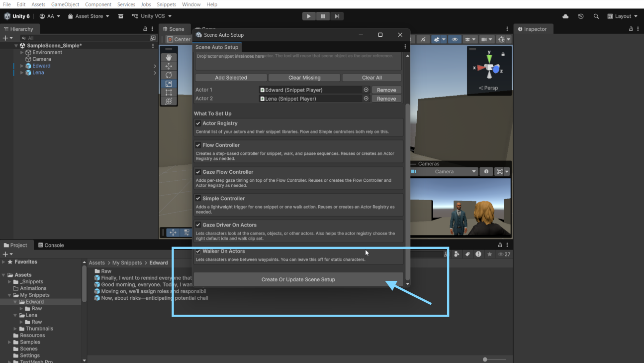Collapse the My Snippets folder
This screenshot has width=644, height=363.
tap(9, 295)
